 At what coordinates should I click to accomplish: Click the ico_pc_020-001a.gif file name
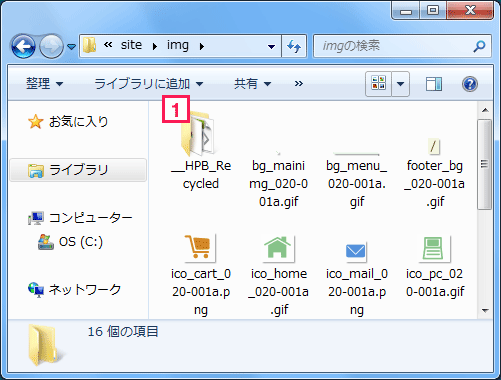click(435, 283)
